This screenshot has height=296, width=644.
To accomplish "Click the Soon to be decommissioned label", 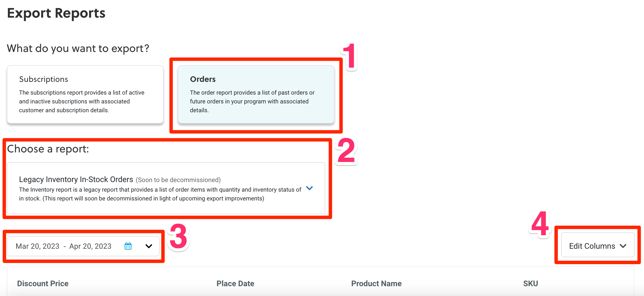I will click(178, 180).
